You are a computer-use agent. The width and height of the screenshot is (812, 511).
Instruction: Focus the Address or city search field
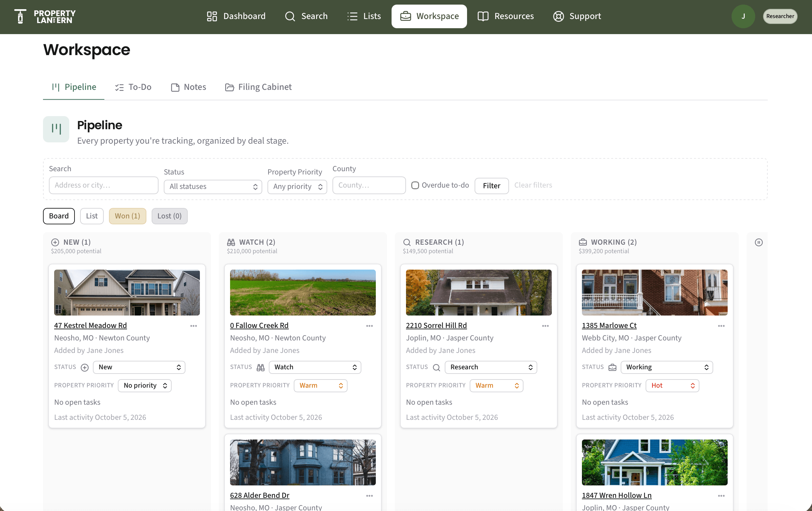point(103,185)
